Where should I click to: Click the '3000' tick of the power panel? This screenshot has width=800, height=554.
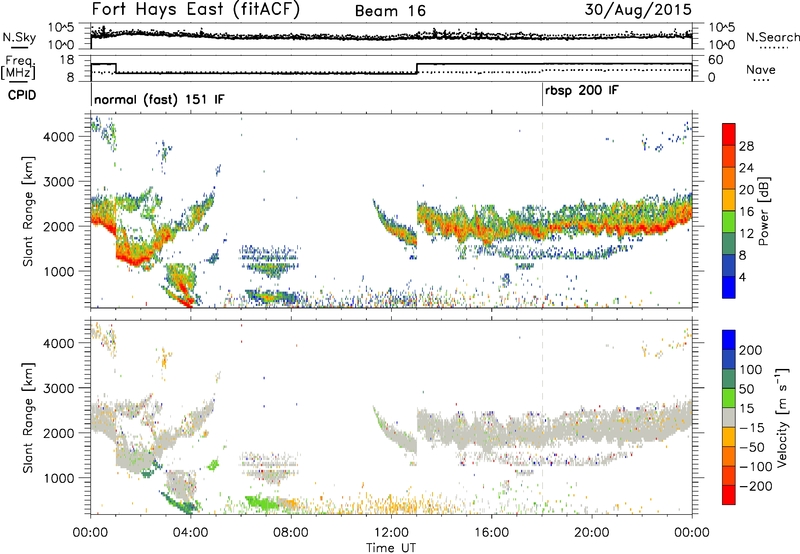tap(58, 182)
